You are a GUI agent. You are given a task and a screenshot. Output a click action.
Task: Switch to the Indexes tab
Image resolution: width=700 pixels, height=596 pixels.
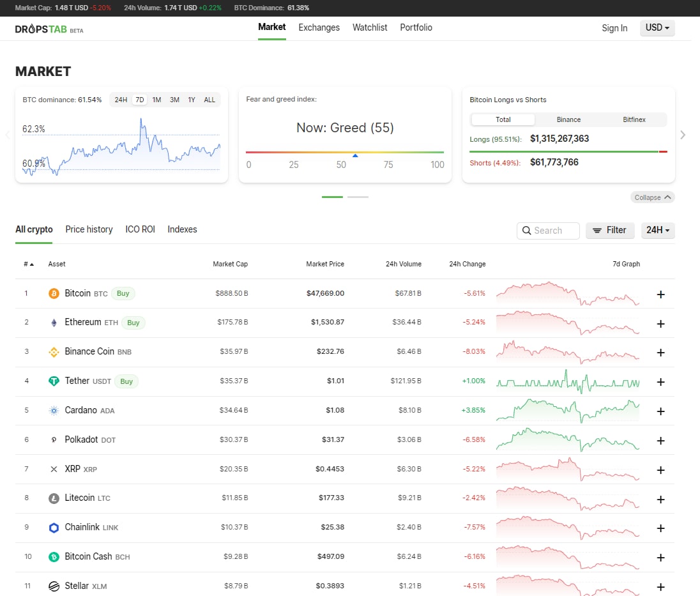pyautogui.click(x=182, y=229)
